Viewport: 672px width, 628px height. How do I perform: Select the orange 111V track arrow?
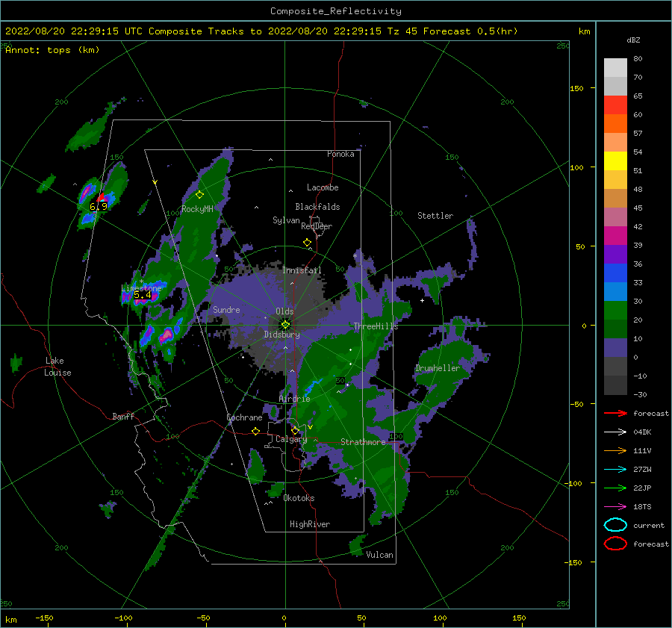615,450
